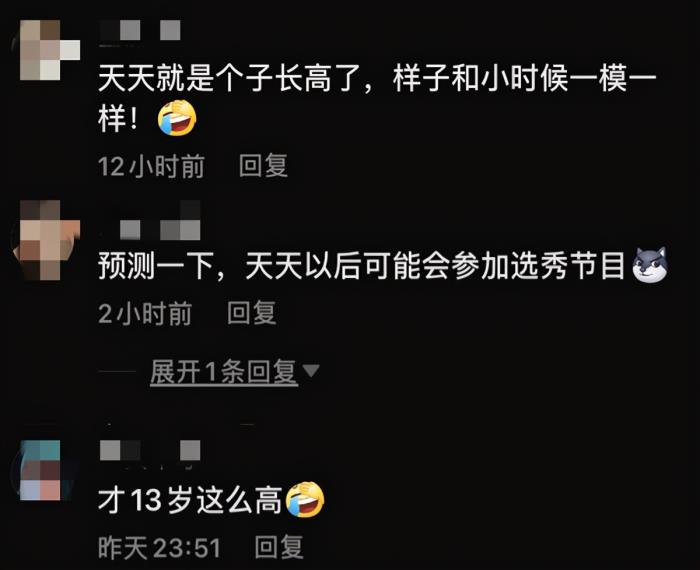Click the laughing emoji after 一模一样！

click(177, 118)
